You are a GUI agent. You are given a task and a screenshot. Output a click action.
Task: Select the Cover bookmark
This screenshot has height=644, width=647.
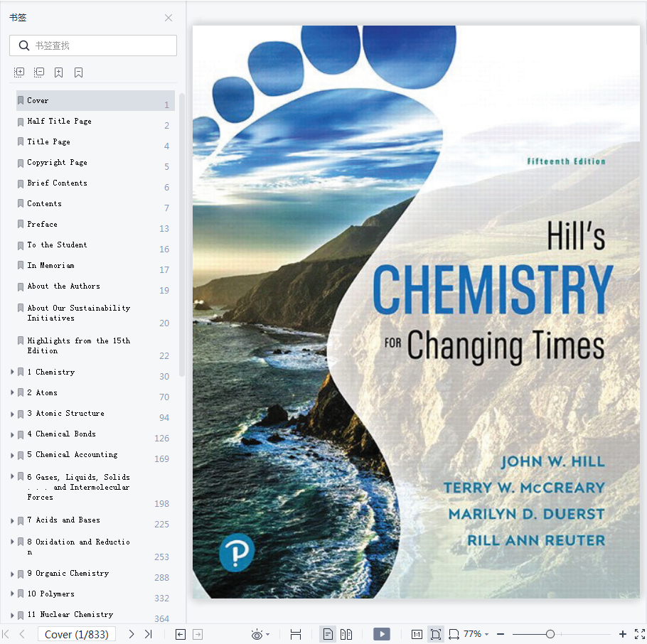(x=95, y=101)
